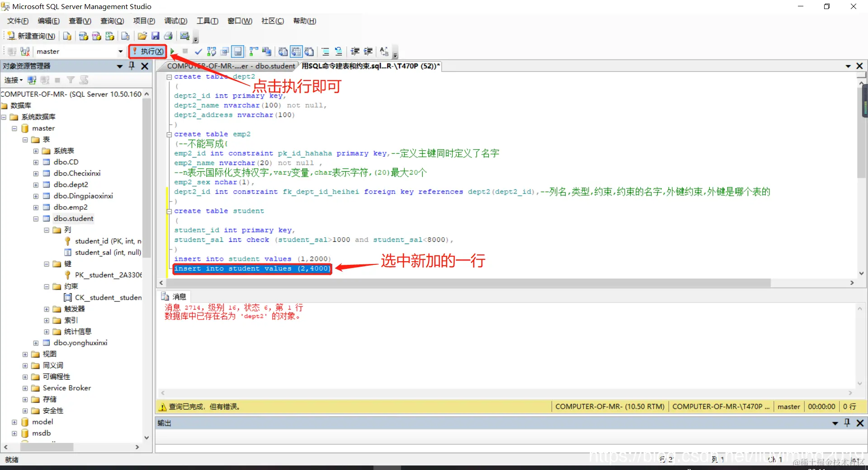Click the New Query (新建查询) button
The height and width of the screenshot is (470, 868).
(31, 36)
